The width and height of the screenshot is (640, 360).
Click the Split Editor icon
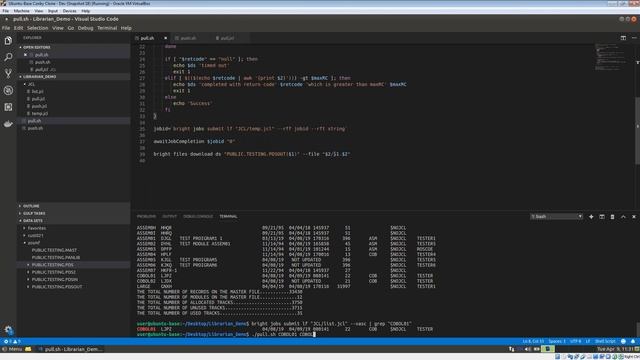623,38
